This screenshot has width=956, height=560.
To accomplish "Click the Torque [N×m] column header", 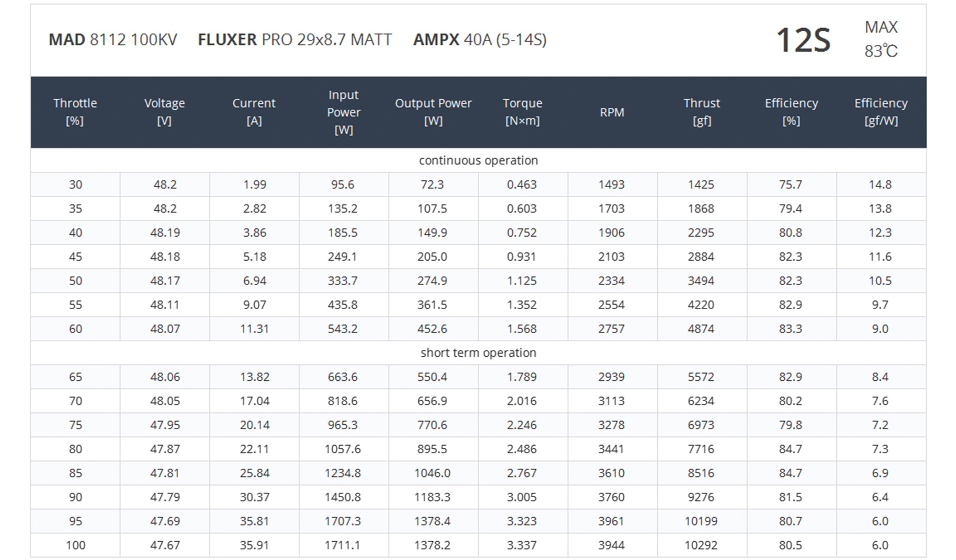I will (522, 112).
